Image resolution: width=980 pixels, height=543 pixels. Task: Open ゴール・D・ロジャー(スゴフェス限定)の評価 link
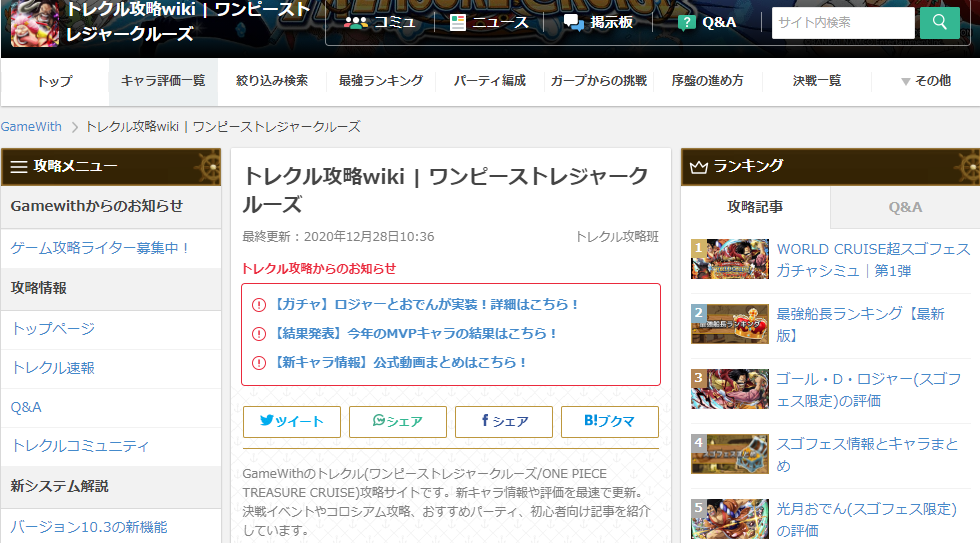coord(869,390)
